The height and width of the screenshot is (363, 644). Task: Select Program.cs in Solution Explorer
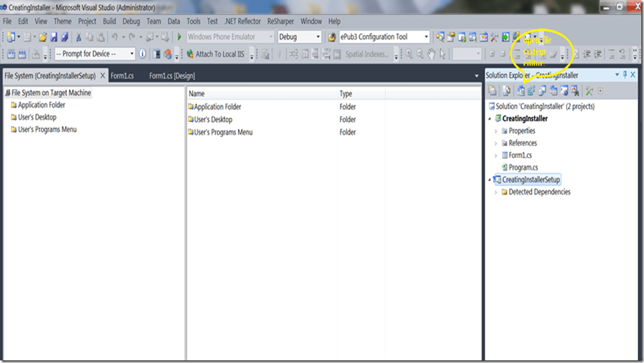click(523, 168)
